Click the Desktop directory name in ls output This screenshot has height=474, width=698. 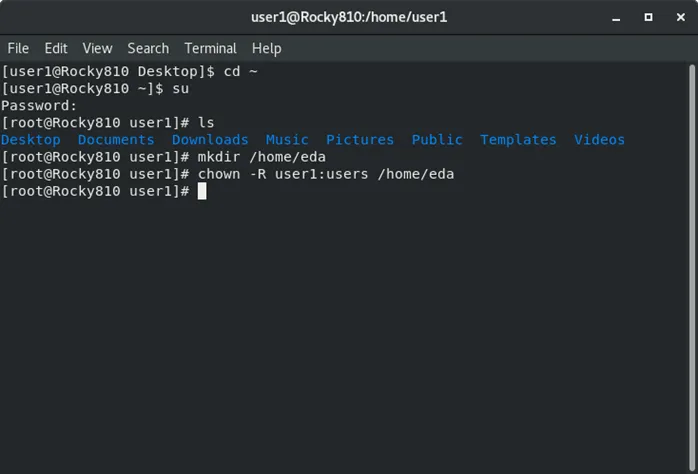pos(31,140)
